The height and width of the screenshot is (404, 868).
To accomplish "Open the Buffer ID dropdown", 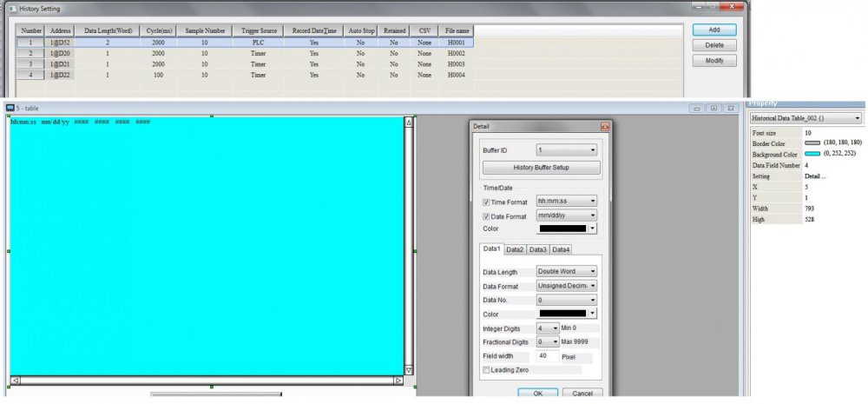I will pos(567,150).
